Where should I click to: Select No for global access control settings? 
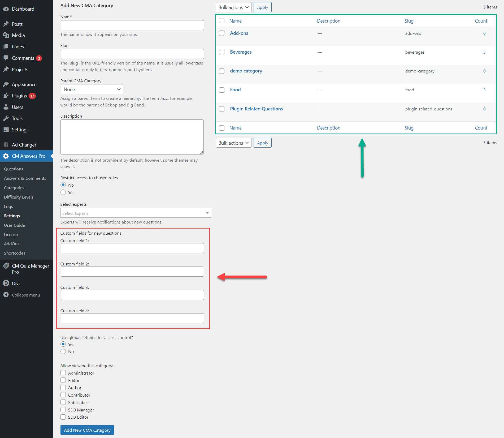click(x=63, y=351)
